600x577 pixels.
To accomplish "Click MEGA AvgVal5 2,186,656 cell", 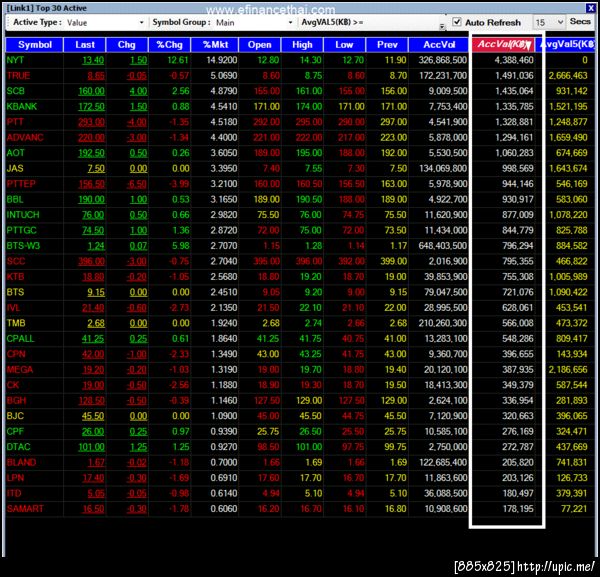I will (568, 370).
